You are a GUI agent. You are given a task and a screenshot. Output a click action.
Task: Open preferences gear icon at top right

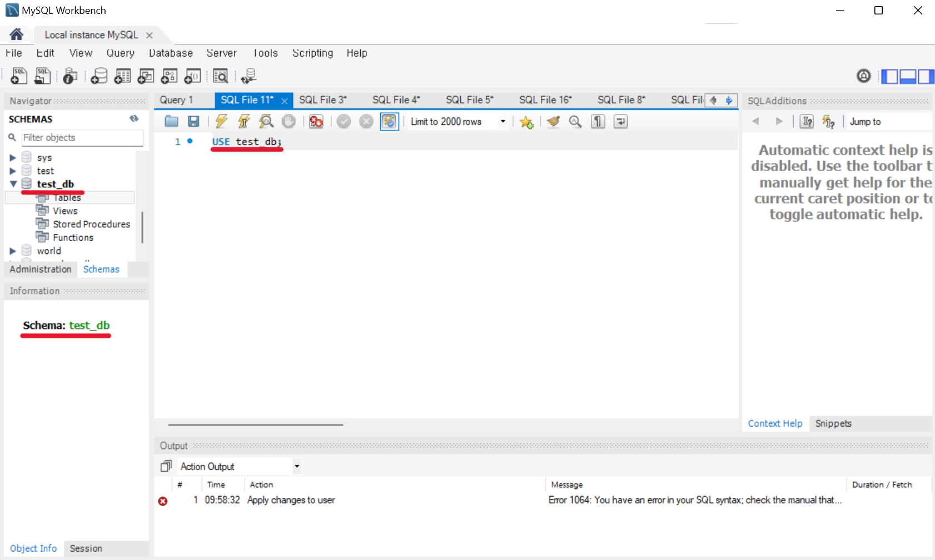(x=863, y=76)
